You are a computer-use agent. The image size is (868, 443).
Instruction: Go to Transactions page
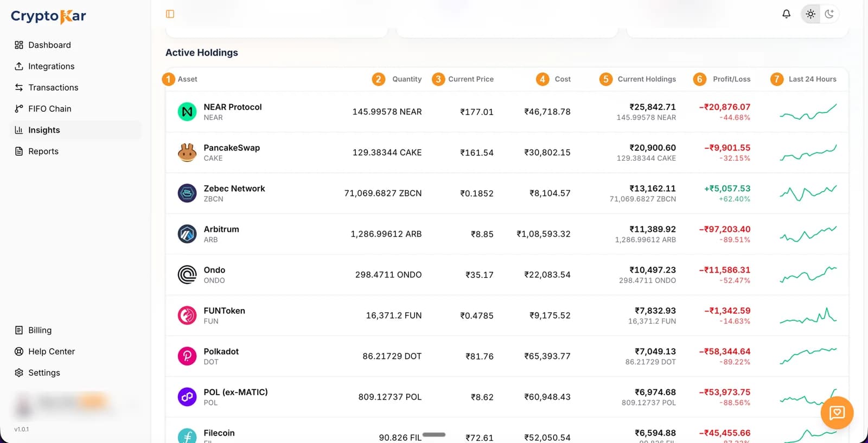[75, 87]
